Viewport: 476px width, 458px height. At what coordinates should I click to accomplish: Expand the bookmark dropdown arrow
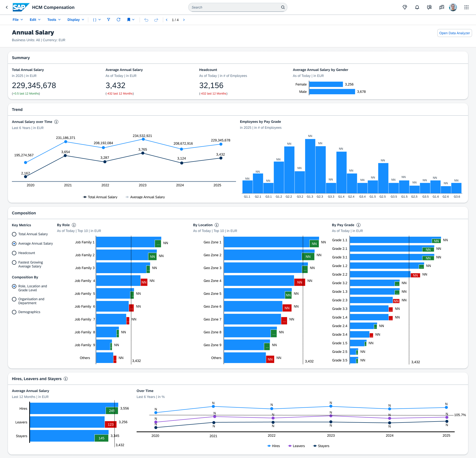133,20
